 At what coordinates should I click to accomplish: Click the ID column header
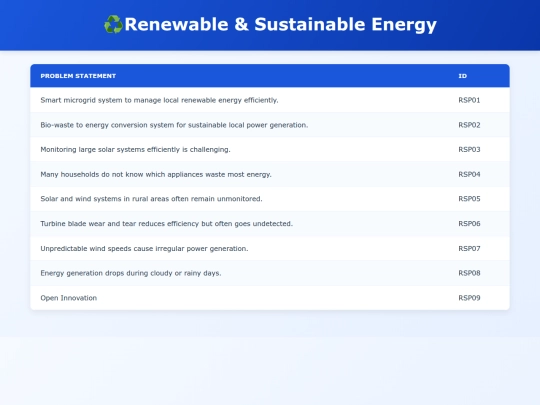pyautogui.click(x=463, y=76)
